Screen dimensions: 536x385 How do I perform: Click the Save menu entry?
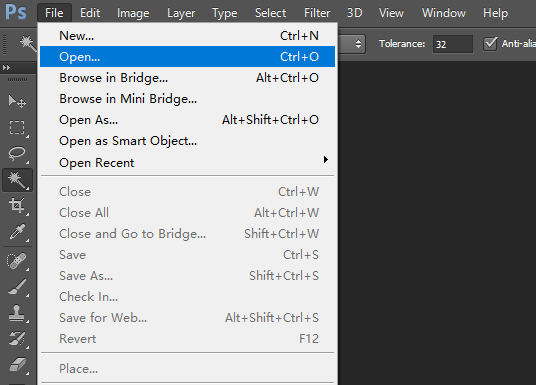(187, 255)
